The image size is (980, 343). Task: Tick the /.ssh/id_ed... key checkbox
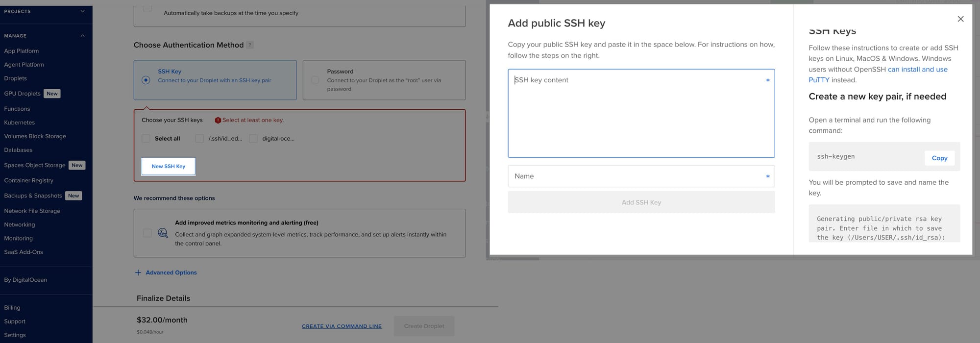(199, 139)
